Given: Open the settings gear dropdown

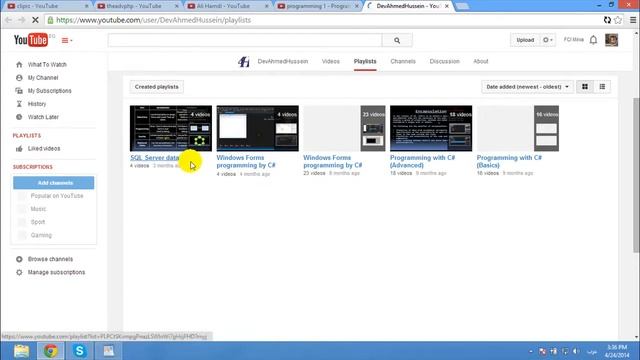Looking at the screenshot, I should coord(547,40).
